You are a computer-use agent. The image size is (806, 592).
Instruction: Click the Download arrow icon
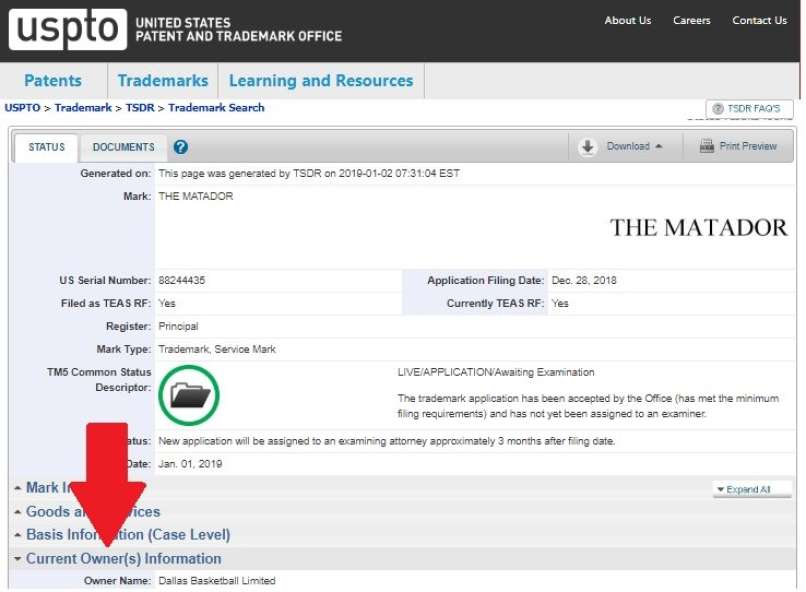[x=588, y=146]
